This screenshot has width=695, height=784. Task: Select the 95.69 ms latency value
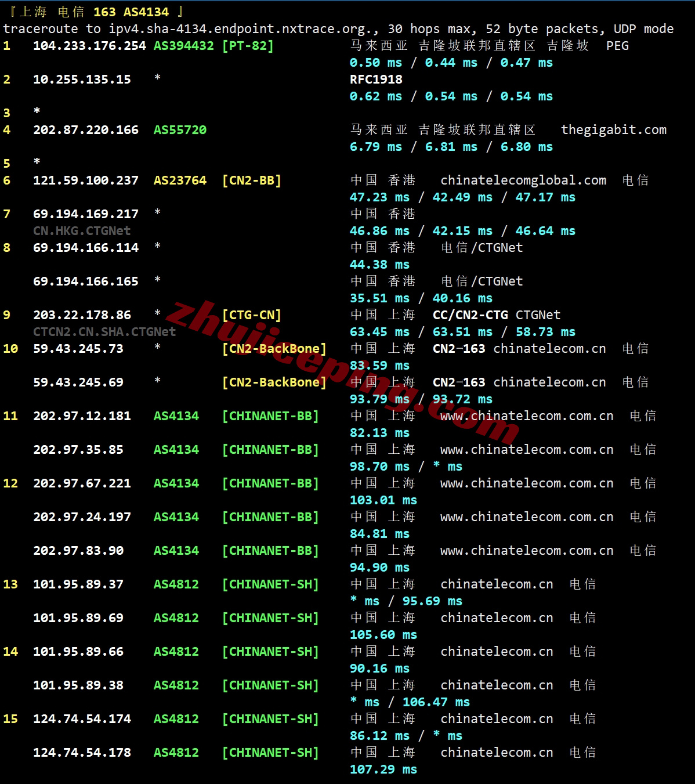click(432, 601)
